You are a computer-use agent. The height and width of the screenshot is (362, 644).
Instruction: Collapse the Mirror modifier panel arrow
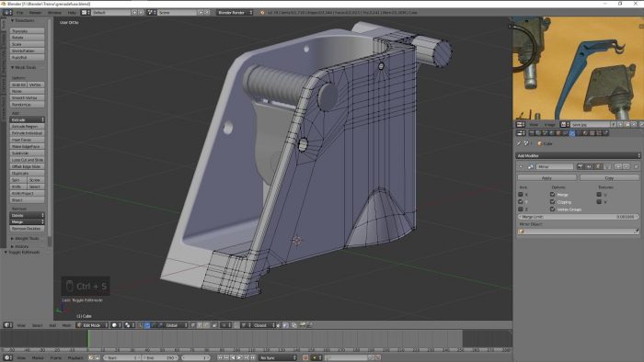pos(521,166)
